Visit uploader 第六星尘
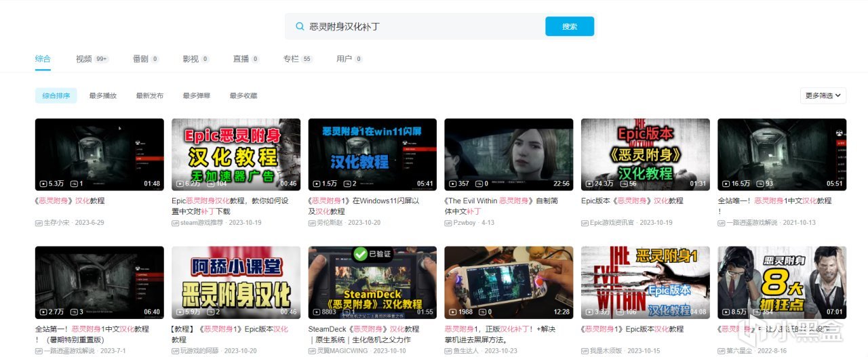 click(740, 351)
